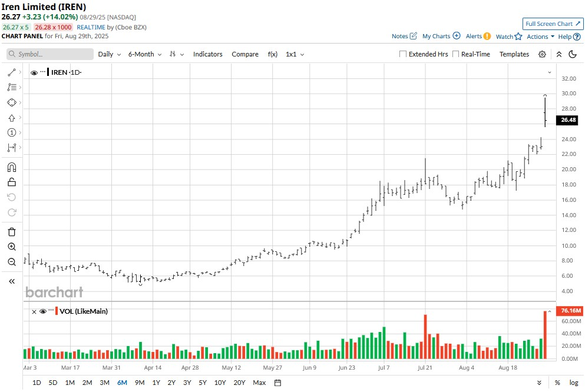Open the IREN series more options menu

[x=43, y=72]
